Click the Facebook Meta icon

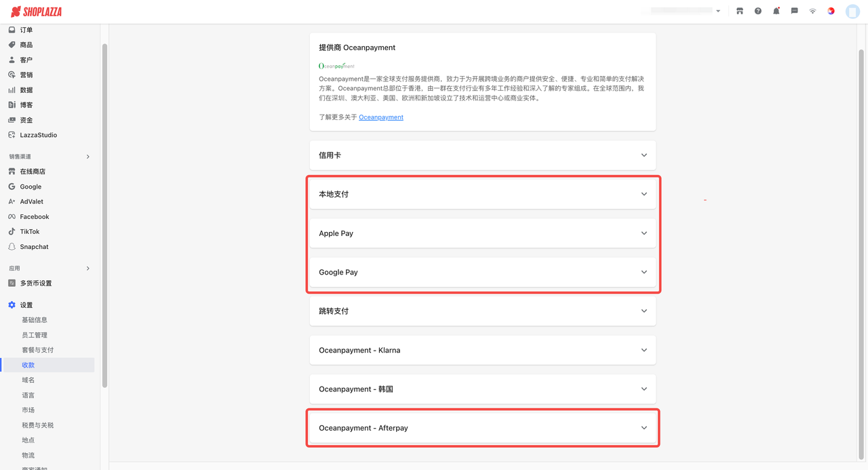coord(12,216)
